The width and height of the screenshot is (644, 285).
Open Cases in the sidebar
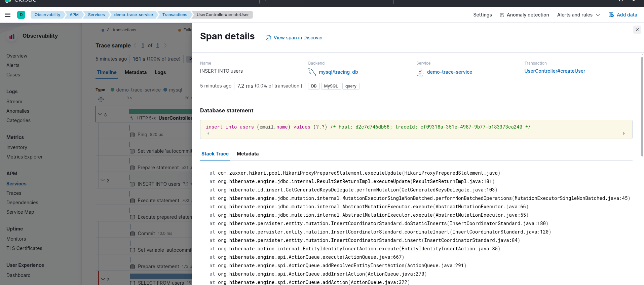[13, 75]
